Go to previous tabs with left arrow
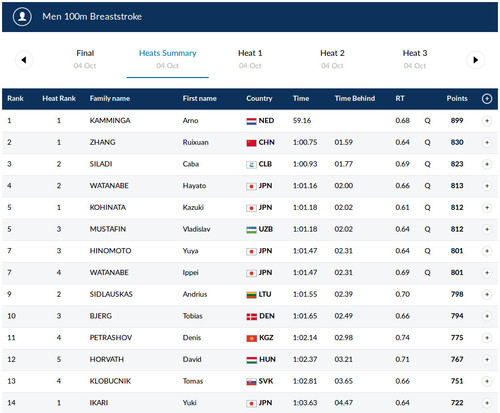The width and height of the screenshot is (500, 413). 24,60
